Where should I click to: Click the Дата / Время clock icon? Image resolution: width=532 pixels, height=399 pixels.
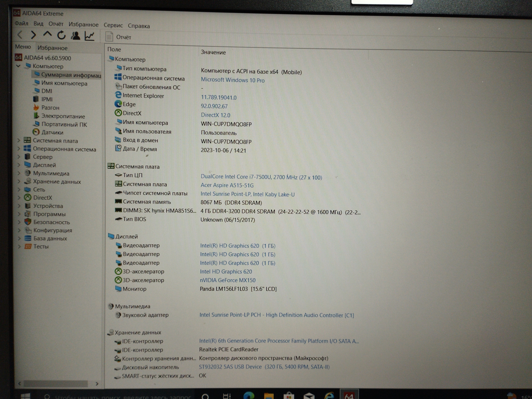coord(118,149)
